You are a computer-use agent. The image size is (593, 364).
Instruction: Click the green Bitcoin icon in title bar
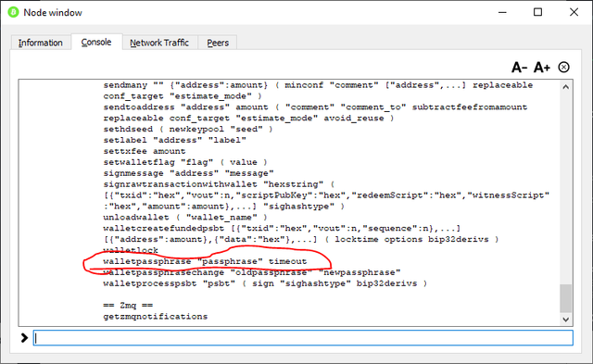click(13, 12)
